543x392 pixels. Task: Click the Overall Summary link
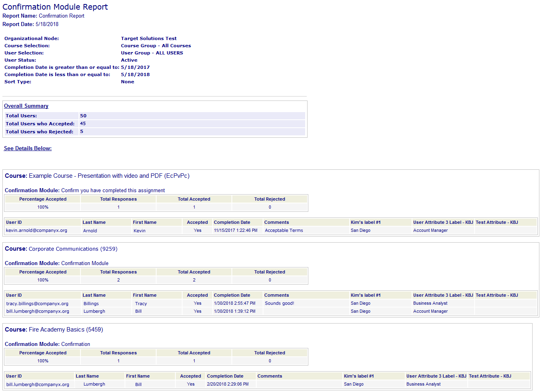(x=26, y=106)
